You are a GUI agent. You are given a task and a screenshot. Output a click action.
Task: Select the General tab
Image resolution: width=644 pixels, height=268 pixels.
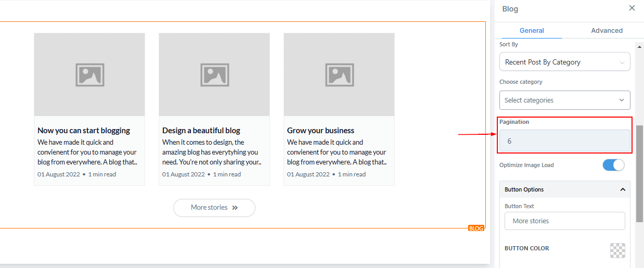point(532,31)
